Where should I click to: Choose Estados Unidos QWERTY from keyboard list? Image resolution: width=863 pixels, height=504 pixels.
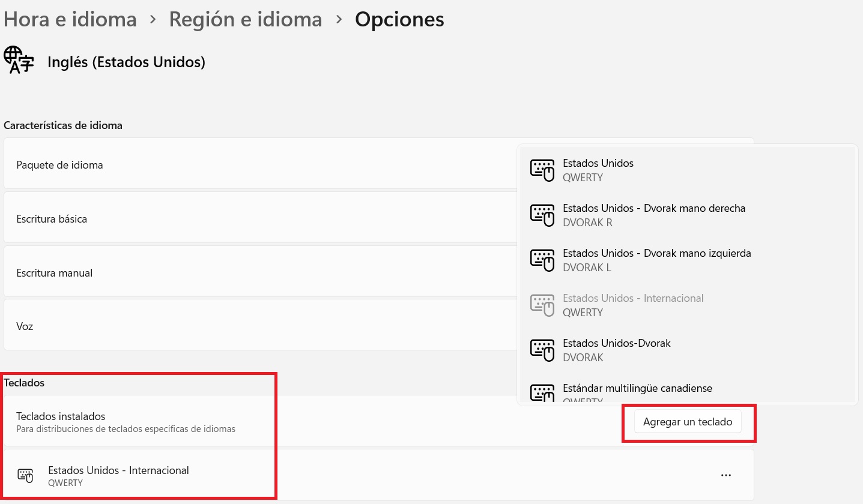coord(687,170)
